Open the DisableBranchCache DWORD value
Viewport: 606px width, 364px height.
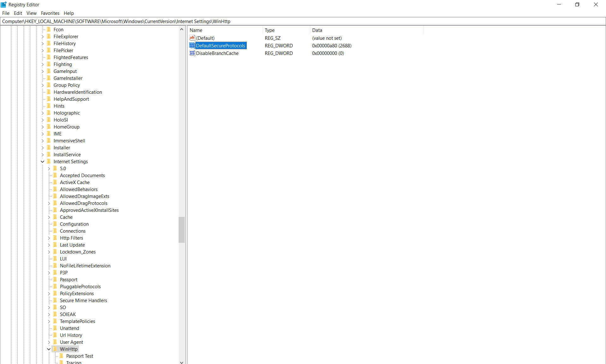pos(217,53)
